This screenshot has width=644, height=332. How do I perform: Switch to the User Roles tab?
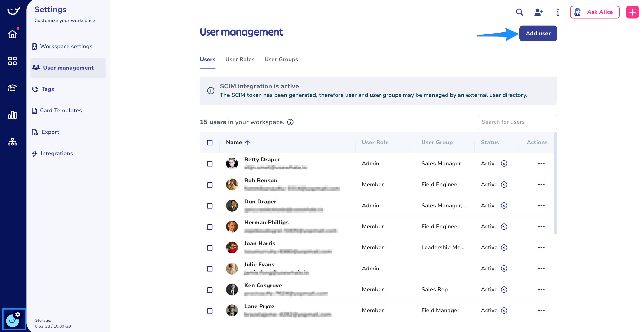pos(240,59)
